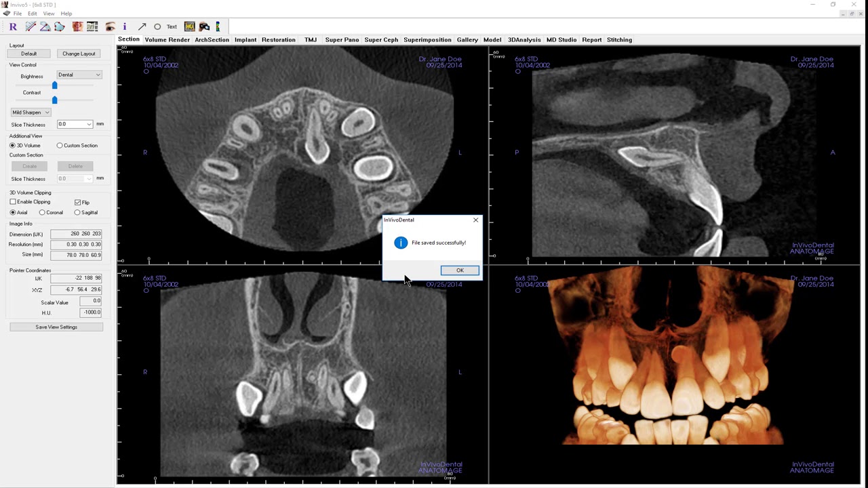Click the HU measurement icon
The image size is (868, 488).
click(x=189, y=26)
